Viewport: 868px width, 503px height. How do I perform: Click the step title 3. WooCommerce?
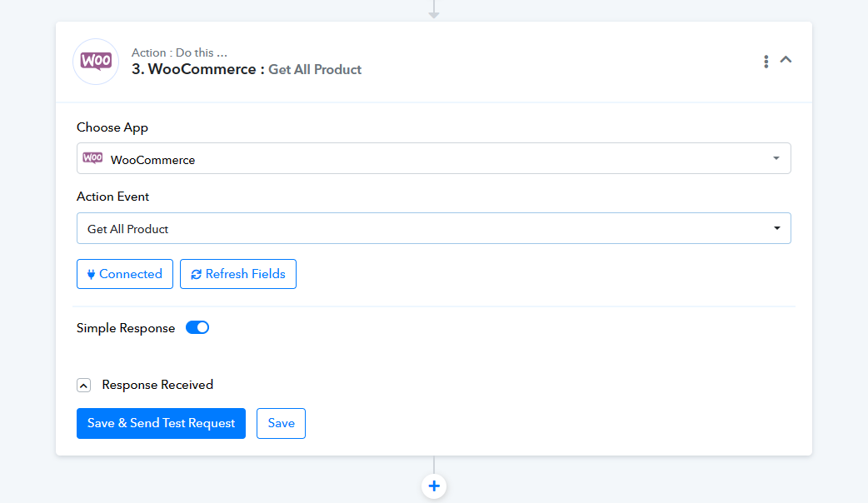pyautogui.click(x=193, y=69)
